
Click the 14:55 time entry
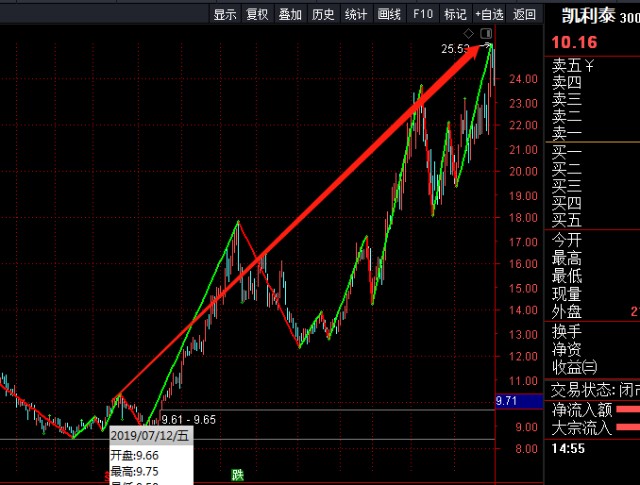coord(568,449)
